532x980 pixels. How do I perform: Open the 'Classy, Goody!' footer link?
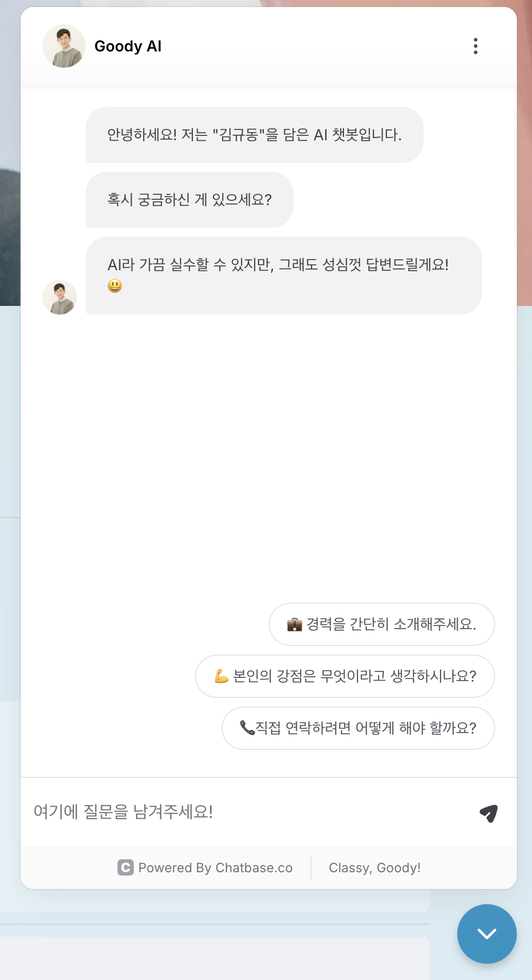(x=375, y=868)
